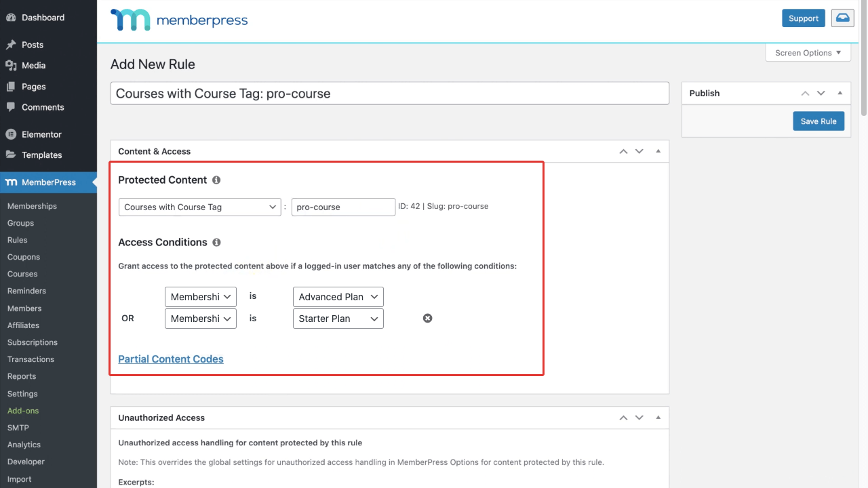Open Starter Plan membership dropdown

(338, 319)
